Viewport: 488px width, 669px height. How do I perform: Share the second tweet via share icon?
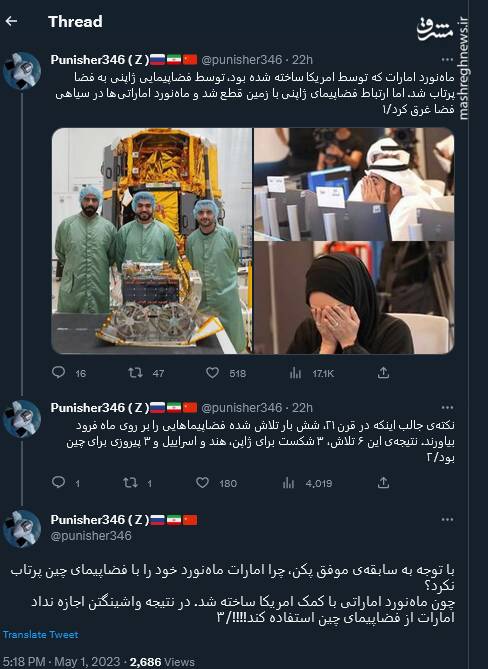tap(383, 483)
